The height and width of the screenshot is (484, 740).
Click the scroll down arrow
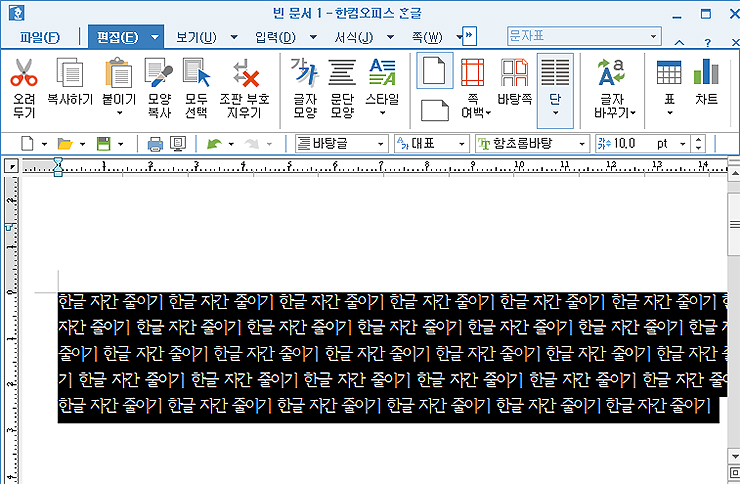coord(734,456)
